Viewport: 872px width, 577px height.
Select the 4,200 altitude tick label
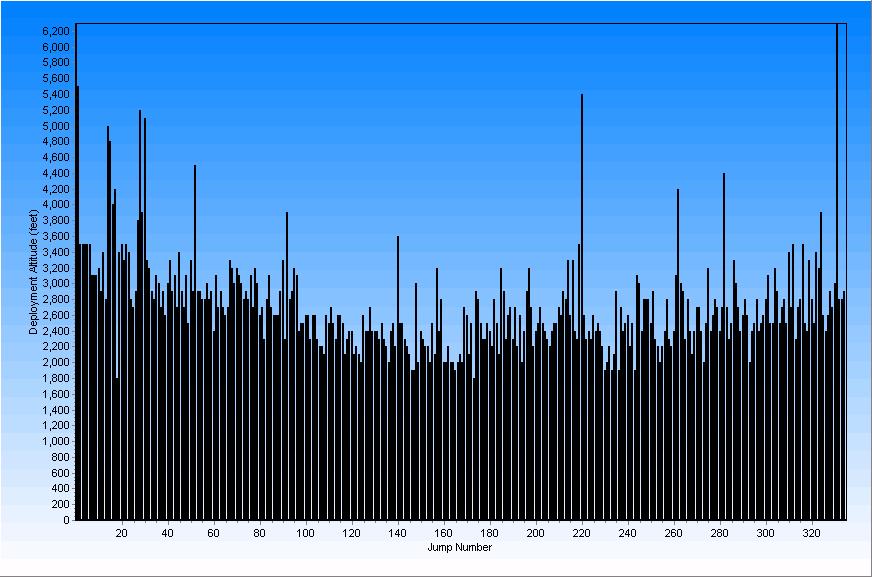pyautogui.click(x=56, y=189)
